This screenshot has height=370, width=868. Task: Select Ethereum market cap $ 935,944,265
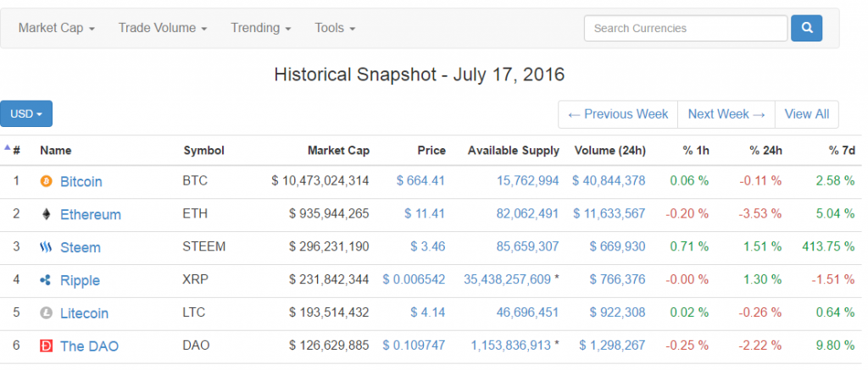tap(329, 213)
